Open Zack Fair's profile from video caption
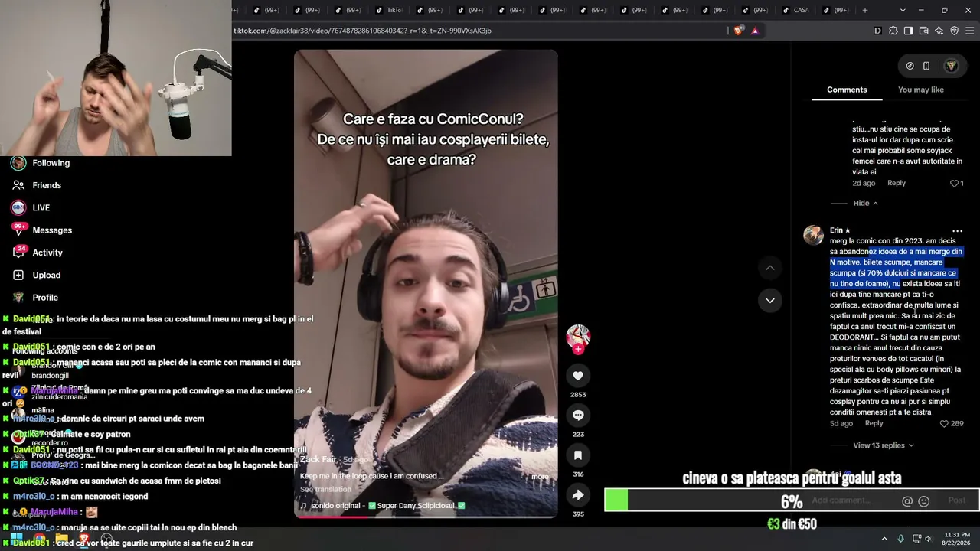 [318, 459]
